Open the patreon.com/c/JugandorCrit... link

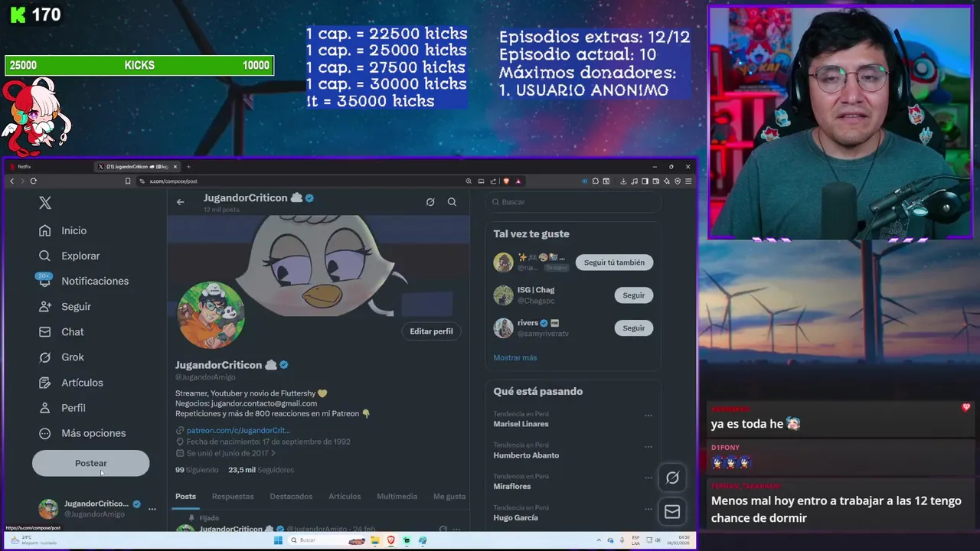pos(238,430)
